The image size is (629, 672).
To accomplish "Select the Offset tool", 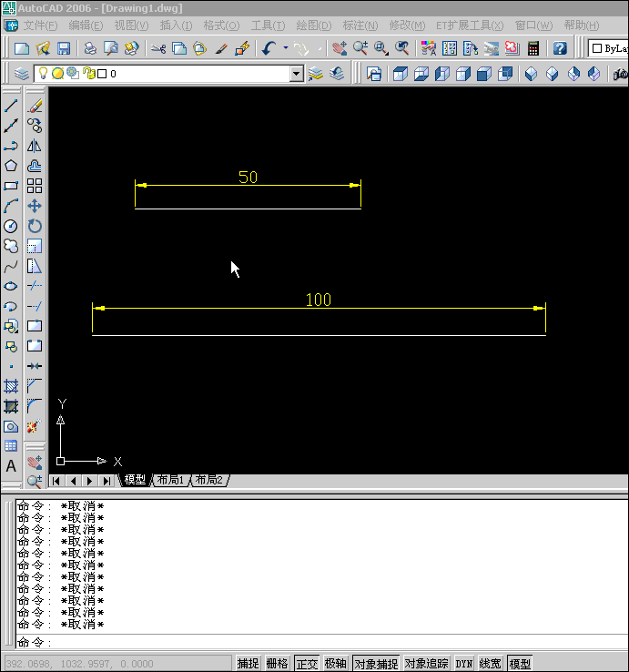I will (x=35, y=166).
